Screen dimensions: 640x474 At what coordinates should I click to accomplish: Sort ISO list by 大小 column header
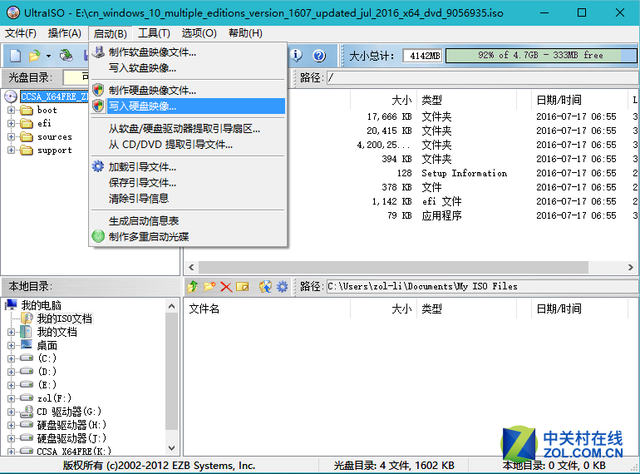[x=383, y=100]
